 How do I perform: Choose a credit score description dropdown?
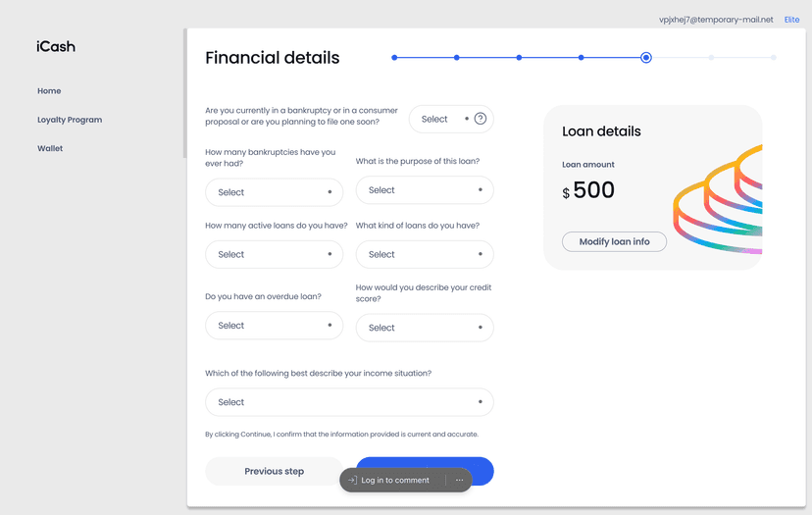(x=425, y=328)
